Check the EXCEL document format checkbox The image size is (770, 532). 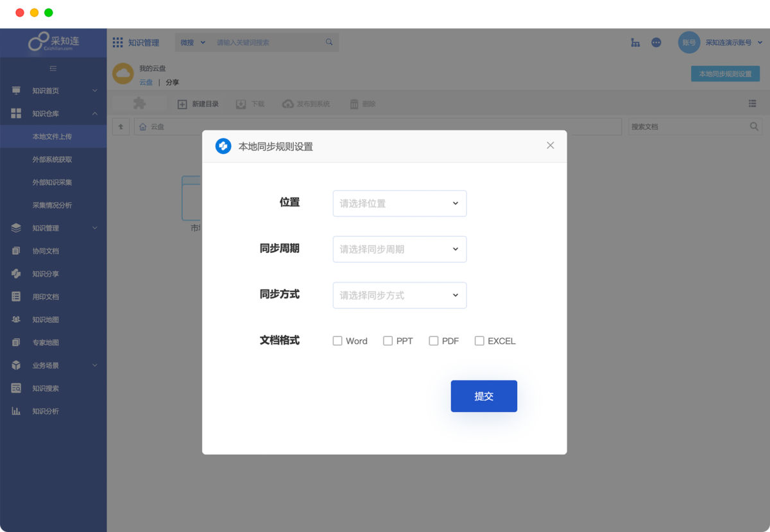[479, 341]
